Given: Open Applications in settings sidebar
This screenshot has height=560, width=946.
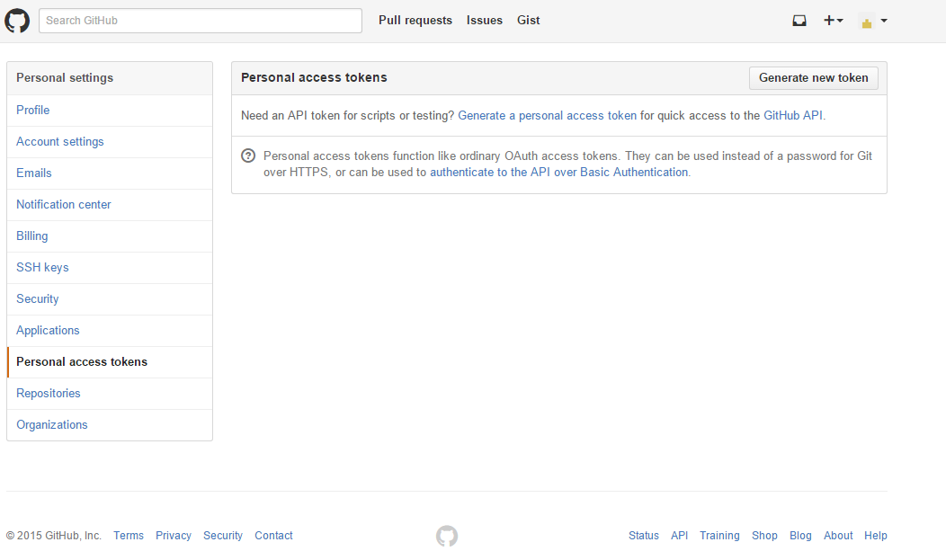Looking at the screenshot, I should (110, 330).
